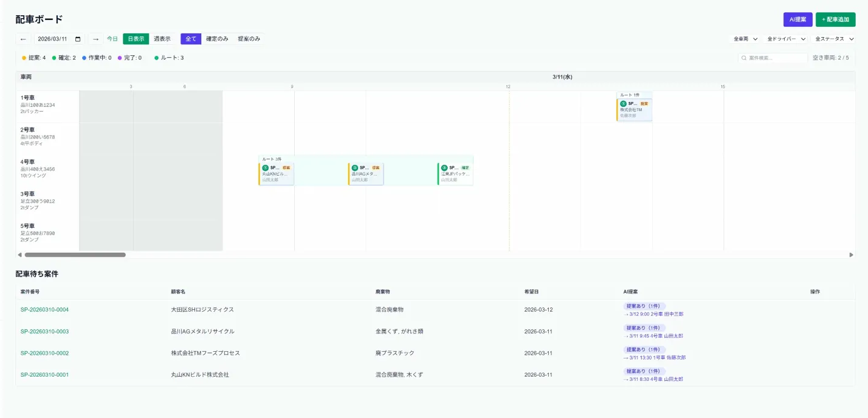Open the 全ステータス status dropdown
Viewport: 868px width, 418px height.
coord(834,39)
